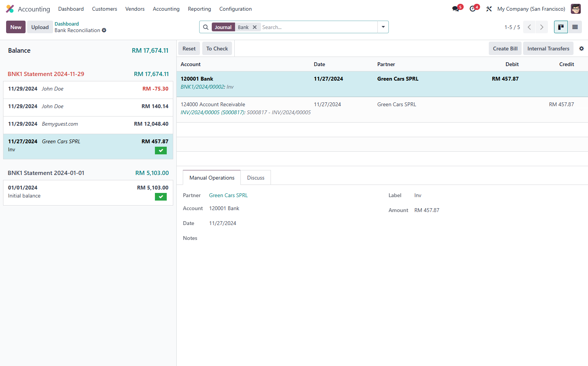588x366 pixels.
Task: Open the company switcher My Company (San Francisco)
Action: coord(531,9)
